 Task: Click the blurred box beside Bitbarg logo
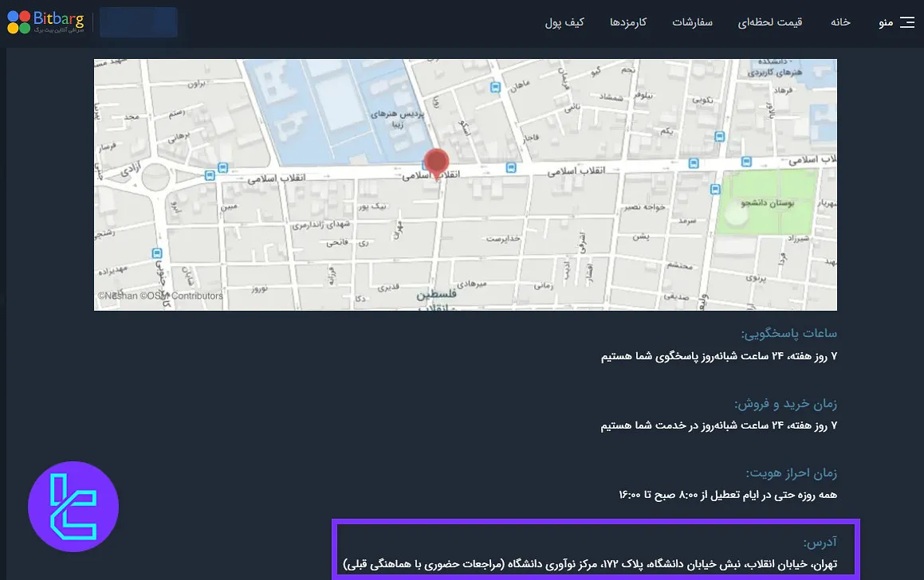(x=138, y=22)
